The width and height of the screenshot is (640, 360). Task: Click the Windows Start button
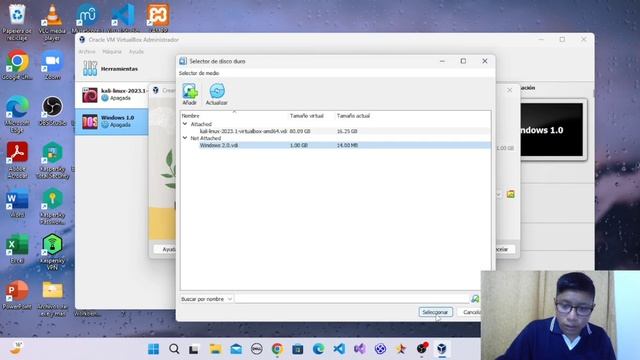[153, 349]
